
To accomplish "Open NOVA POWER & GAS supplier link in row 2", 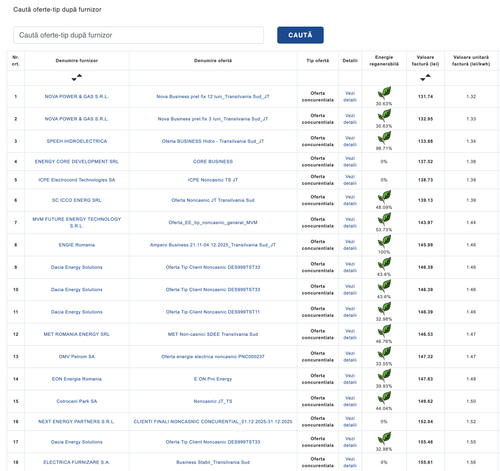I will click(x=77, y=119).
